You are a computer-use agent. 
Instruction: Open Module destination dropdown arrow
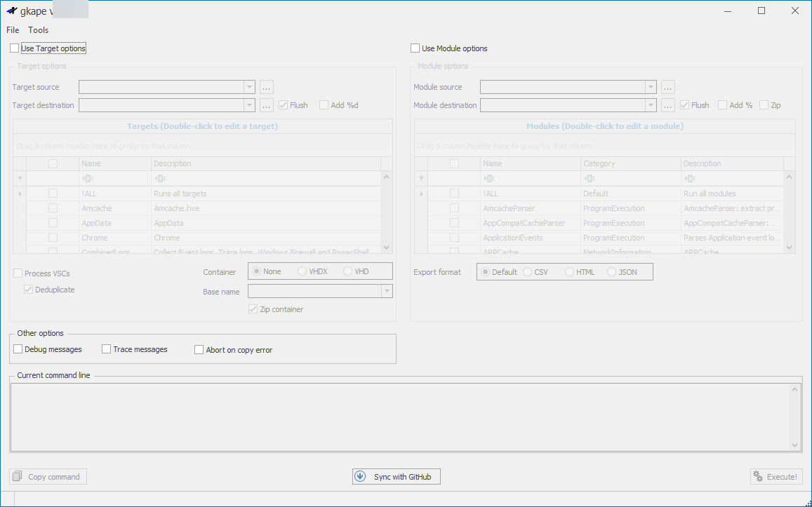(x=651, y=105)
